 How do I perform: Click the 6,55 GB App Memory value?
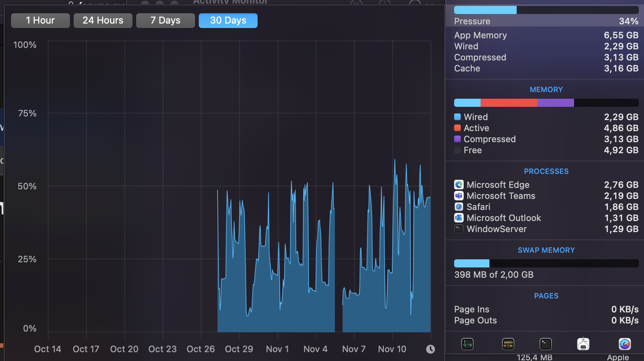621,35
